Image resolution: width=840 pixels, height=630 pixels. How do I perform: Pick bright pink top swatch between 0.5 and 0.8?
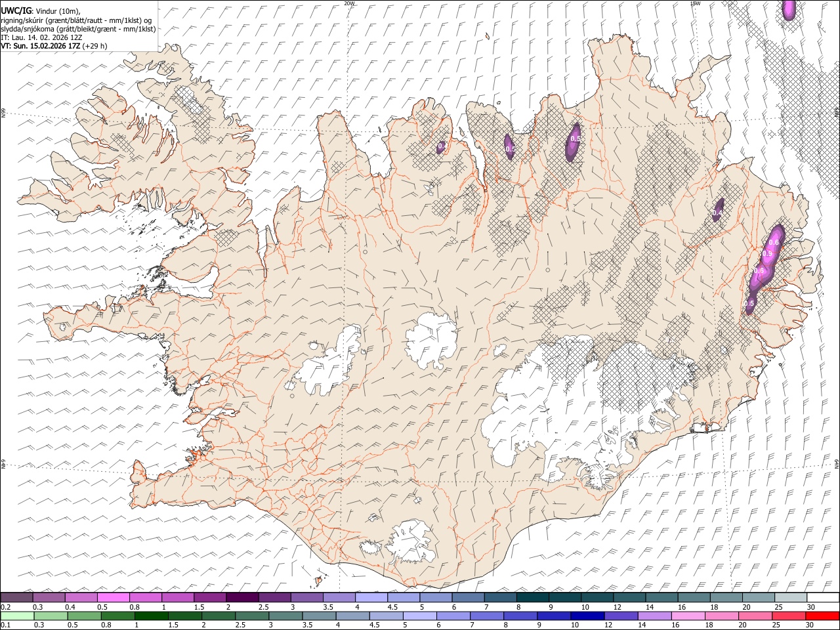114,597
